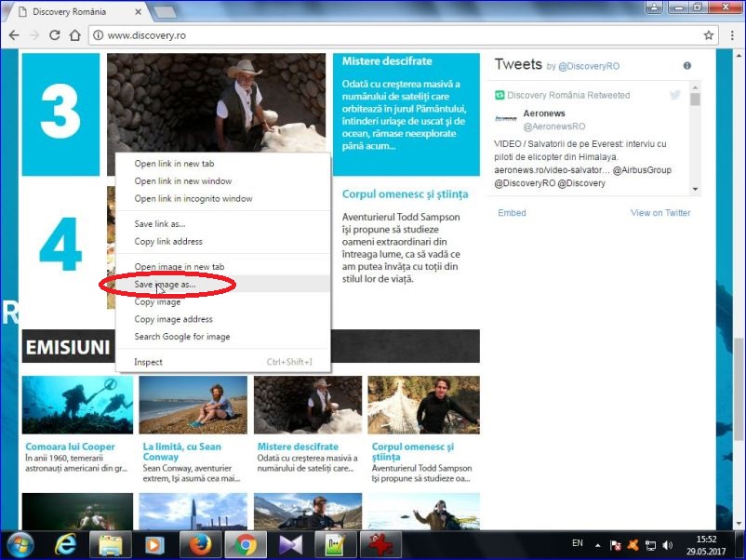Click the Twitter info icon beside Tweets
Viewport: 746px width, 560px height.
tap(687, 66)
